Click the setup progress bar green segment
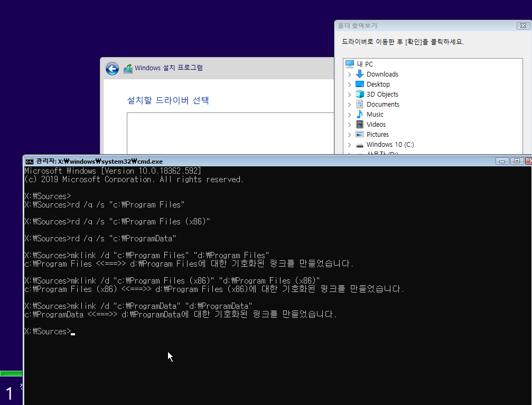 click(11, 373)
